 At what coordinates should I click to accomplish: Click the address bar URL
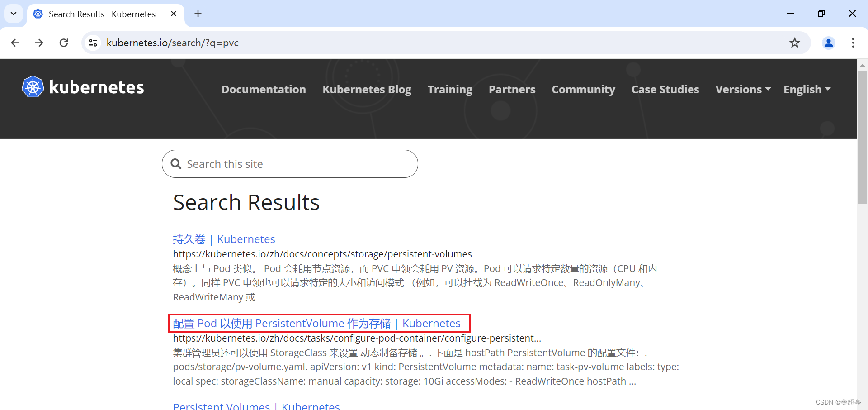[173, 43]
